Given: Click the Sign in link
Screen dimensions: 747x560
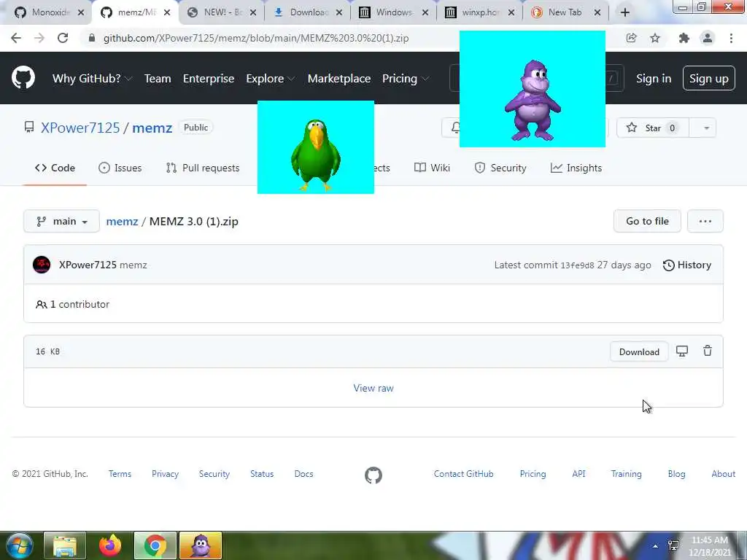Looking at the screenshot, I should click(654, 79).
